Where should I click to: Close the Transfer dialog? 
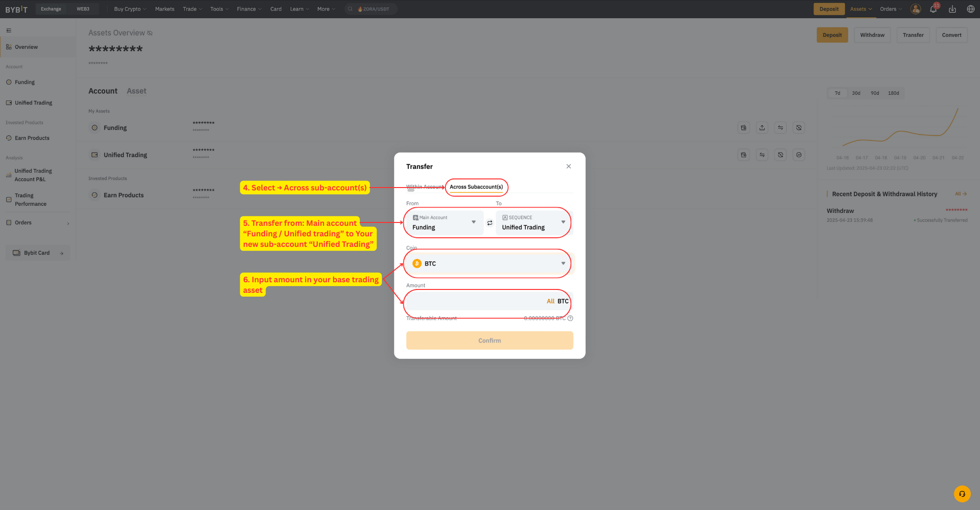(568, 166)
